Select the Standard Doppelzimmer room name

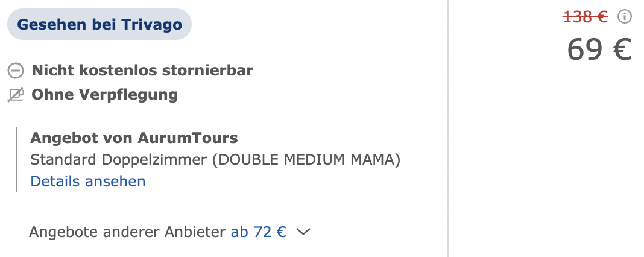click(x=118, y=159)
